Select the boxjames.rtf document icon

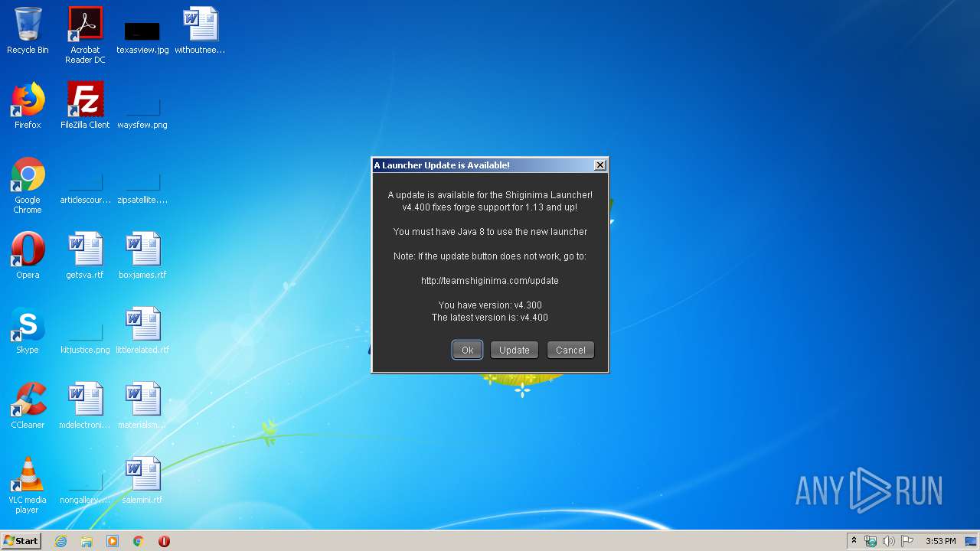[x=142, y=256]
